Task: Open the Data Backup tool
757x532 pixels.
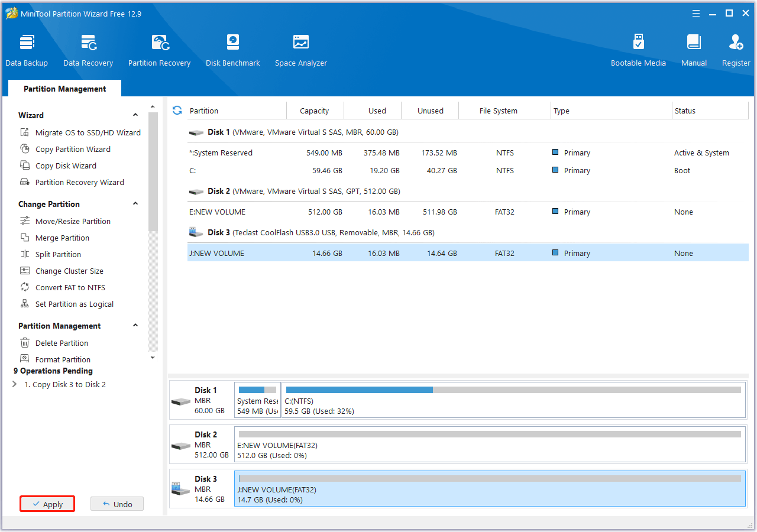Action: tap(27, 50)
